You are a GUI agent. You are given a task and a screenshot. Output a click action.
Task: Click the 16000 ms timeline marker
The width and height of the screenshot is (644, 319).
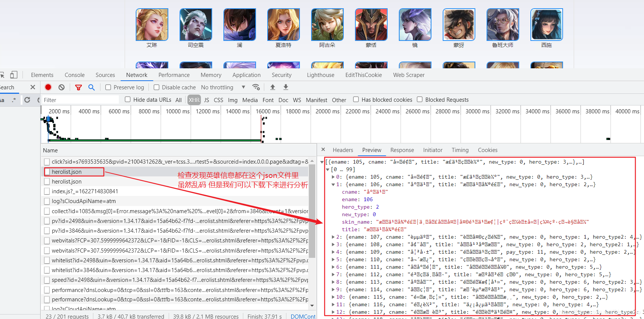click(268, 111)
